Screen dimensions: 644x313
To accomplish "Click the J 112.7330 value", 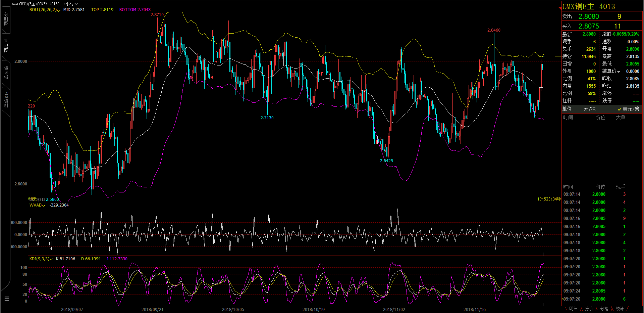I will pyautogui.click(x=117, y=259).
